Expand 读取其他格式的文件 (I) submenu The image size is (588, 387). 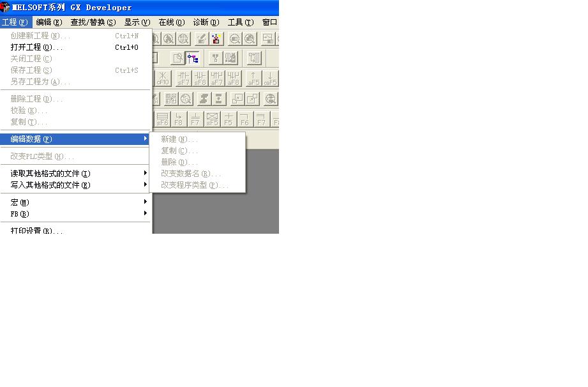coord(76,174)
